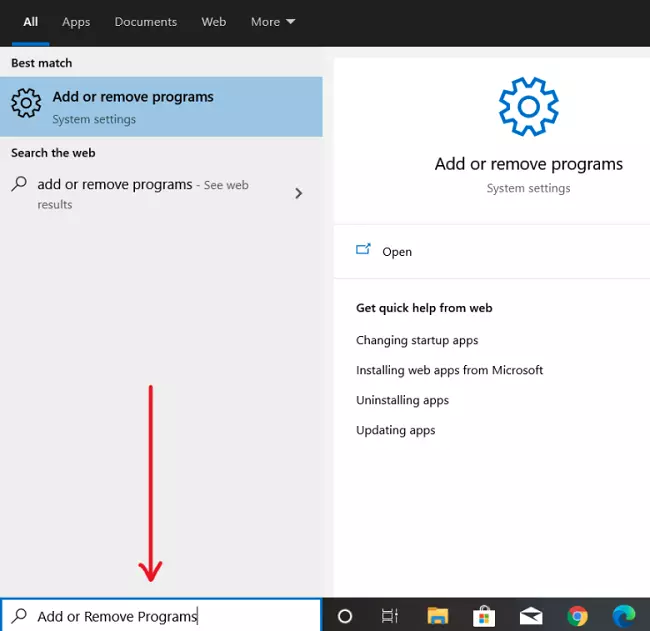The height and width of the screenshot is (631, 650).
Task: Click the taskbar search input field
Action: 161,615
